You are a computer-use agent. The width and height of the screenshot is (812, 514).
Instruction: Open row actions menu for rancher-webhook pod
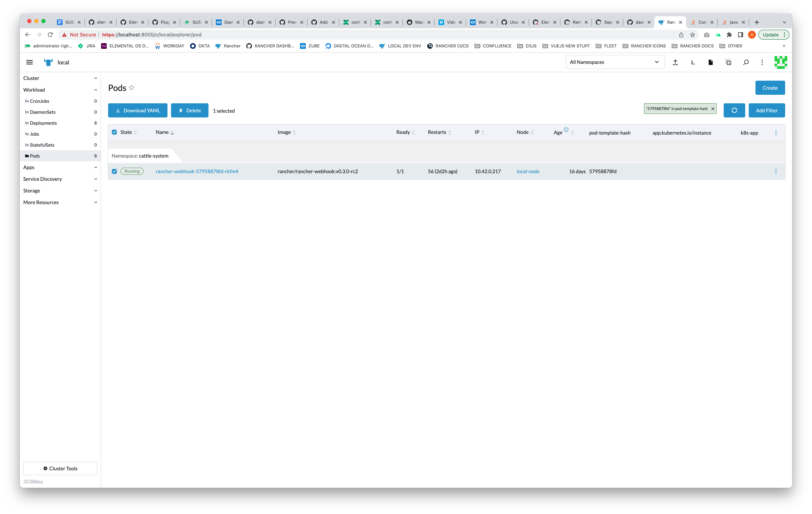point(776,171)
